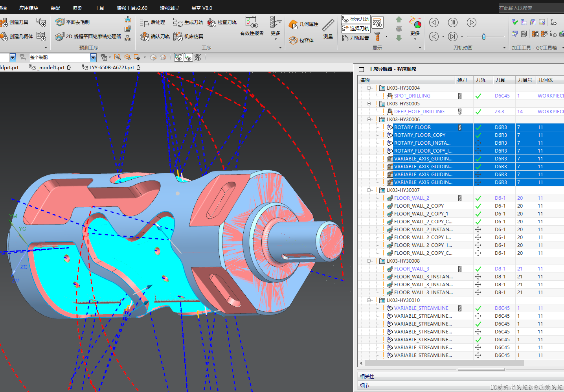Screen dimensions: 564x392
Task: Collapse the LK03-HY30004 group
Action: click(x=369, y=88)
